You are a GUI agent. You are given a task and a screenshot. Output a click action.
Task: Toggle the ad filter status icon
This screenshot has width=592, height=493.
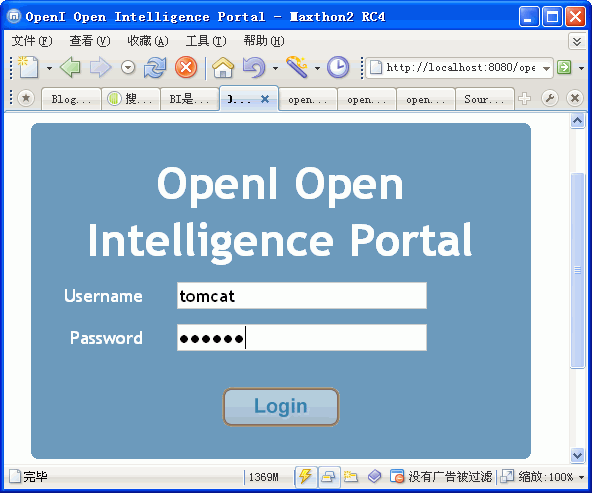pos(397,476)
